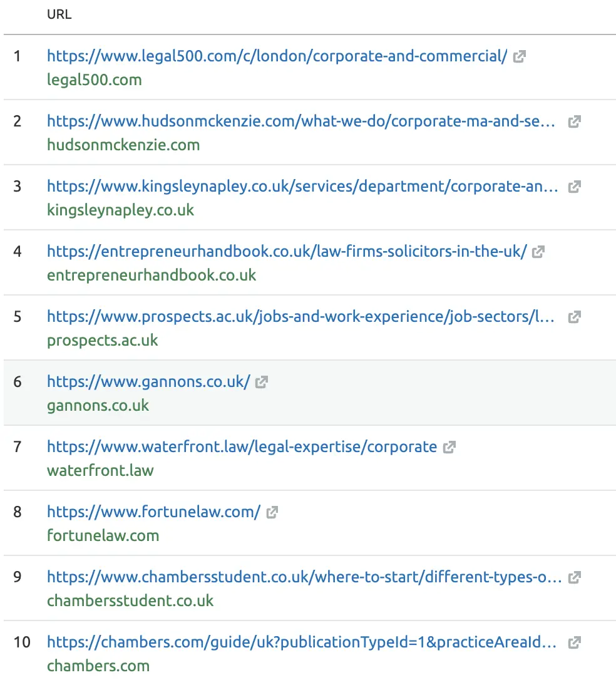Click rank number 7 in the list
616x685 pixels.
pos(18,447)
